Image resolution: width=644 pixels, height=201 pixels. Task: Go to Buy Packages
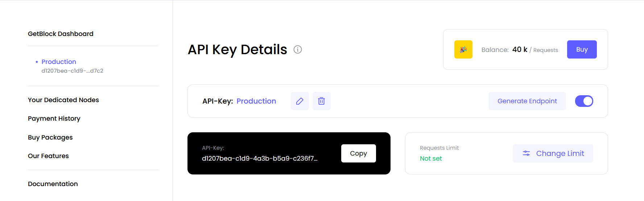point(50,137)
